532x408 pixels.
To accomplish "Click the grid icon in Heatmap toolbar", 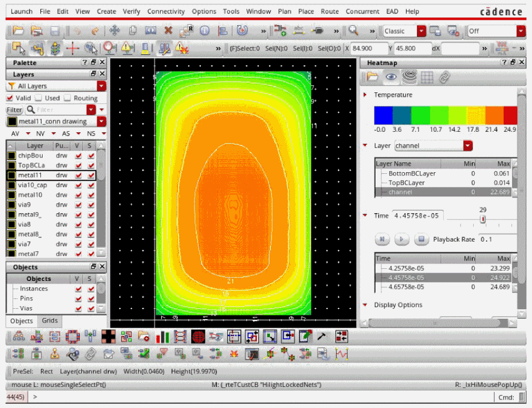I will [x=427, y=77].
